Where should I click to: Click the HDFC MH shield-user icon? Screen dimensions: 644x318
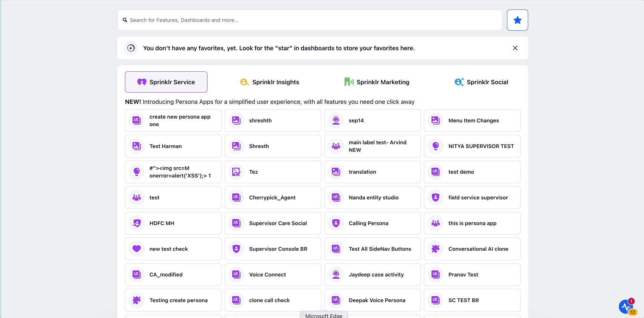point(137,223)
